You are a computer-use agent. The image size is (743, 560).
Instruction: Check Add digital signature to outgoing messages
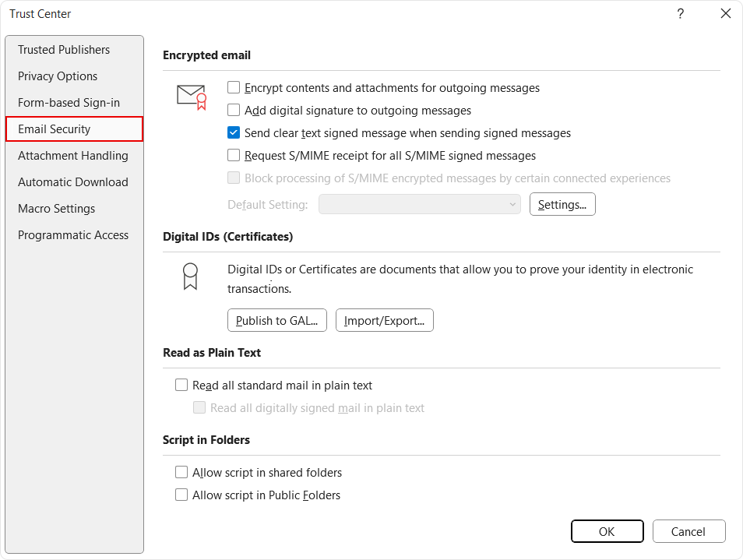(x=234, y=110)
